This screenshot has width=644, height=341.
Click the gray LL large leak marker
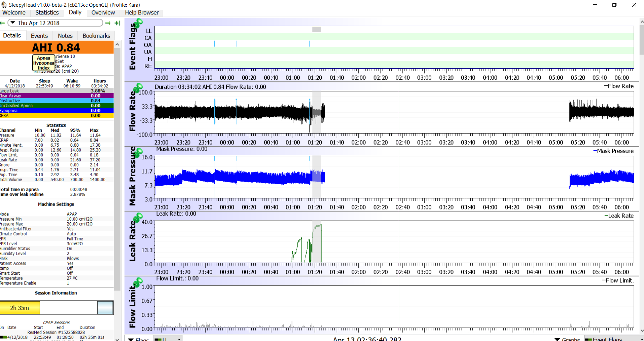point(316,30)
